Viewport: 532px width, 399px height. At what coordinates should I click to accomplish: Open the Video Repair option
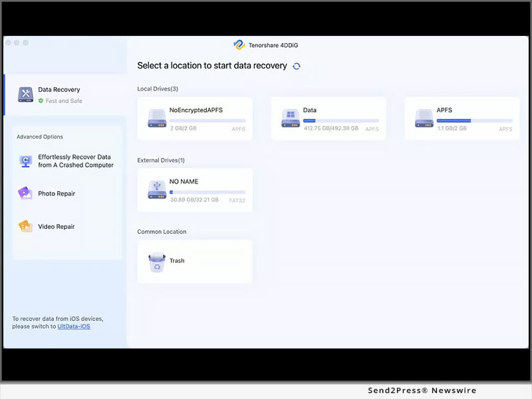pyautogui.click(x=57, y=227)
